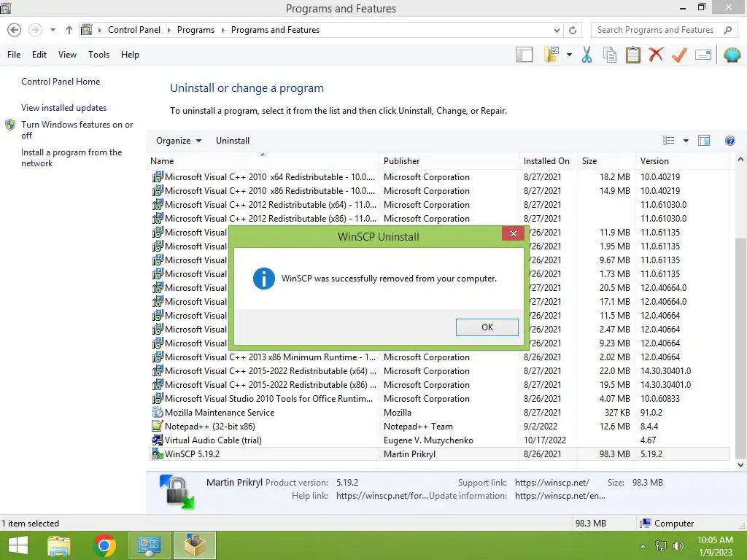Image resolution: width=747 pixels, height=560 pixels.
Task: Open the Organize dropdown menu
Action: pyautogui.click(x=179, y=141)
